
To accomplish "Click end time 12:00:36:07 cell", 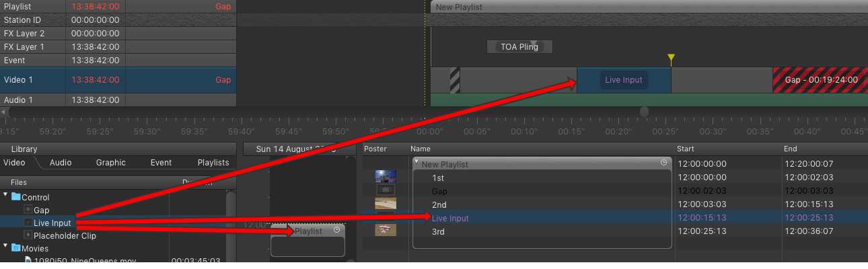I will [x=807, y=231].
